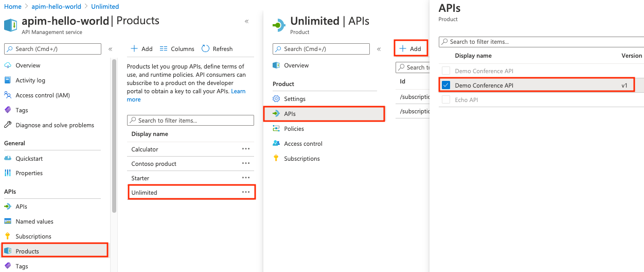Open Policies in the Product menu
Screen dimensions: 644x272
[294, 129]
